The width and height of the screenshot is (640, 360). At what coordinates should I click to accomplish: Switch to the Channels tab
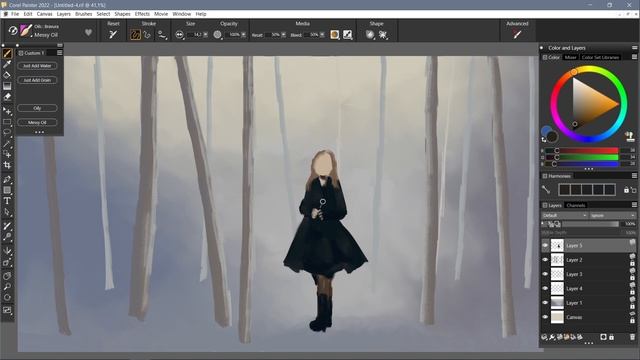[576, 205]
